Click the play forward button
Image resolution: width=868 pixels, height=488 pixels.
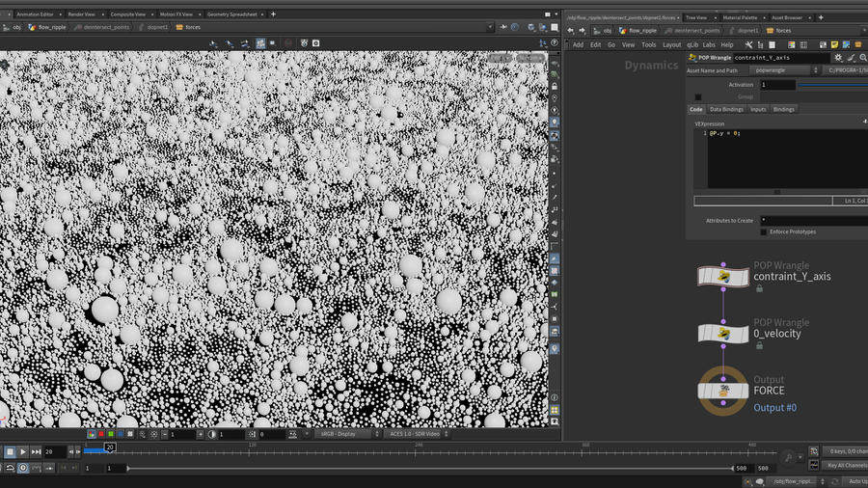pyautogui.click(x=22, y=451)
